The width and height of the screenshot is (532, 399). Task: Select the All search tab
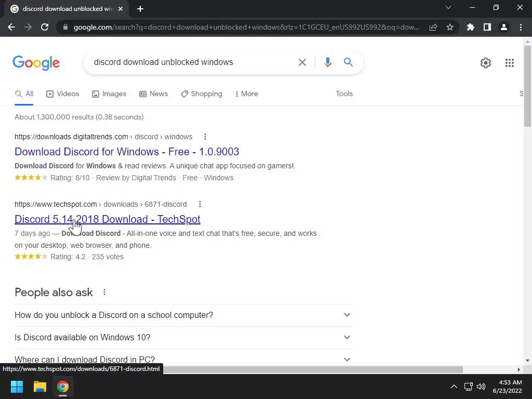tap(24, 94)
